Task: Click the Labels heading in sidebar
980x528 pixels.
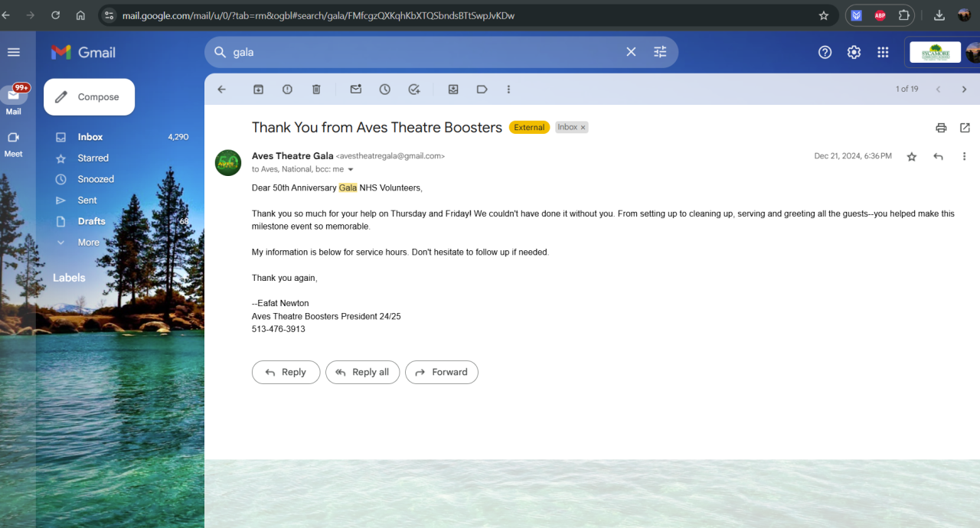Action: pos(69,278)
